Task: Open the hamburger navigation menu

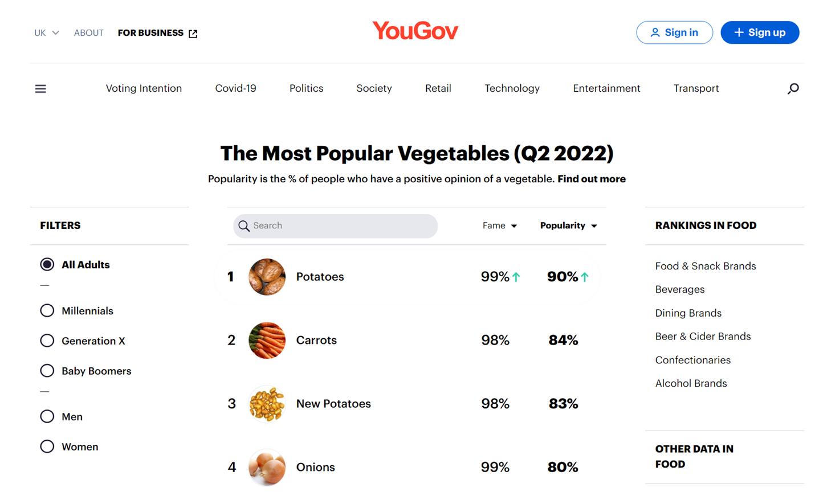Action: click(40, 89)
